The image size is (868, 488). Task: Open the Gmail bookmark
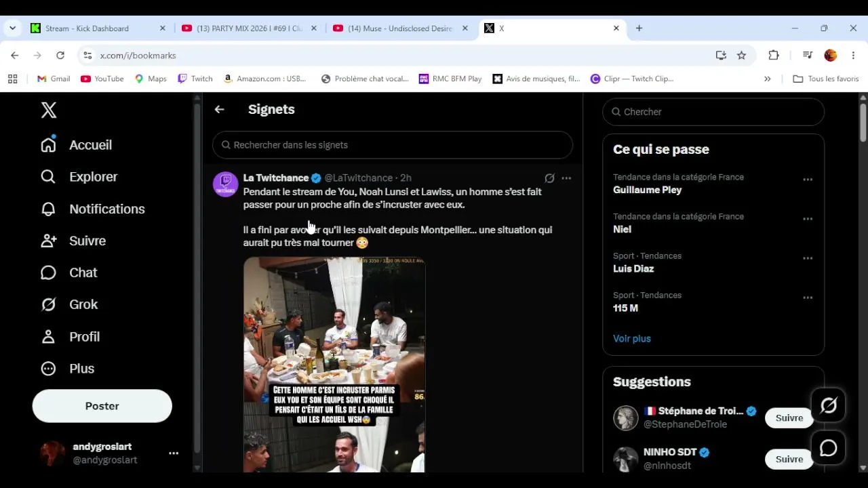pos(54,79)
